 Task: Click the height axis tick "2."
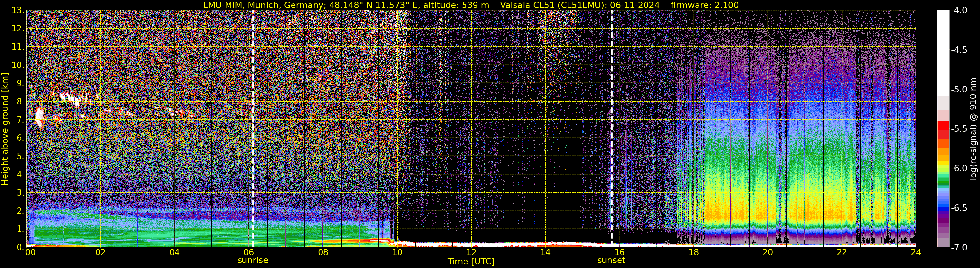pos(20,211)
